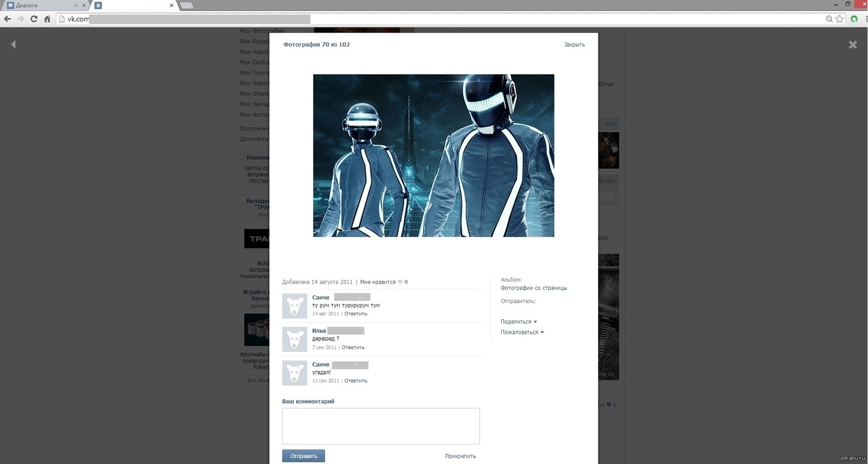Click the green extension icon in toolbar
This screenshot has width=868, height=464.
pos(854,19)
